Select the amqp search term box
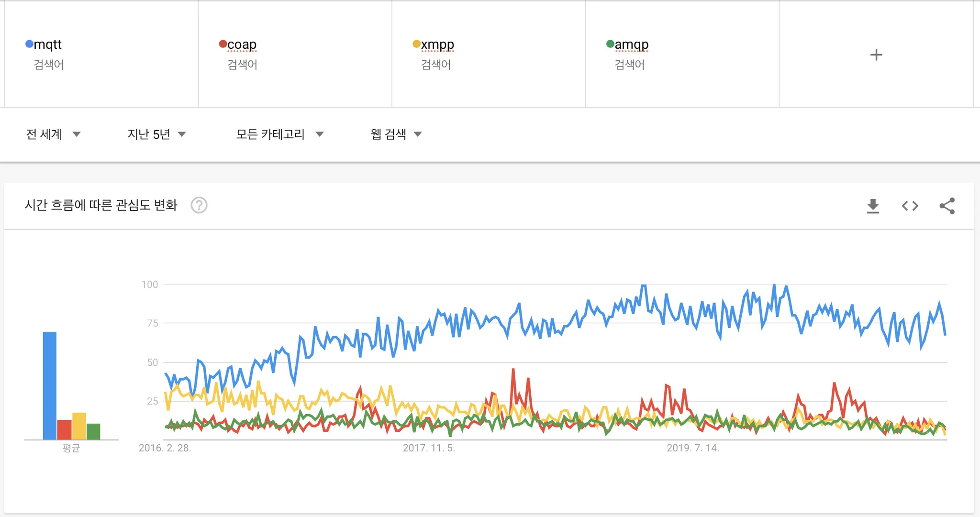Screen dimensions: 980x517 (x=631, y=45)
